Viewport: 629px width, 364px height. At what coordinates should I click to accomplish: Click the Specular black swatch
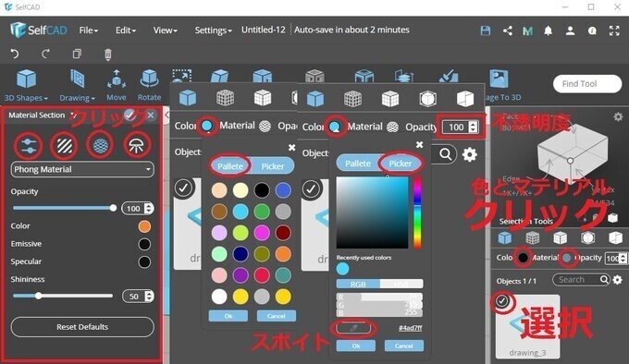pyautogui.click(x=144, y=261)
